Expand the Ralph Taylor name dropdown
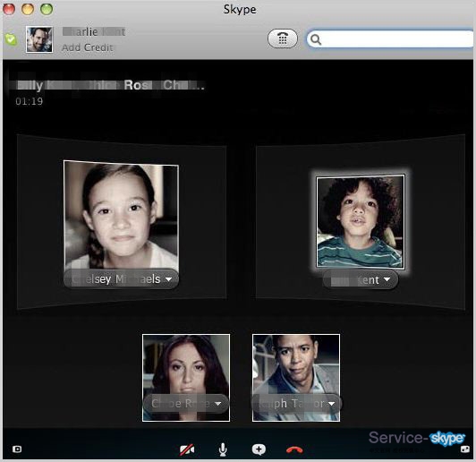Screen dimensions: 476x462 click(331, 404)
